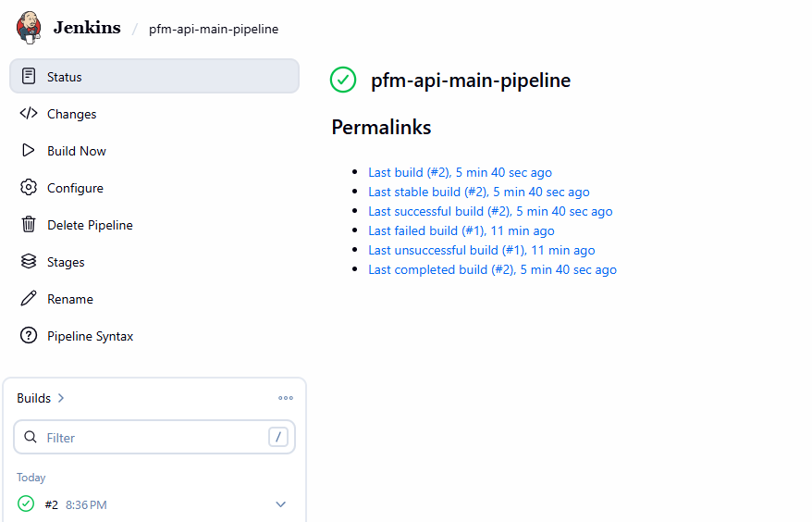The height and width of the screenshot is (522, 812).
Task: Click the Stages layers icon
Action: coord(29,262)
